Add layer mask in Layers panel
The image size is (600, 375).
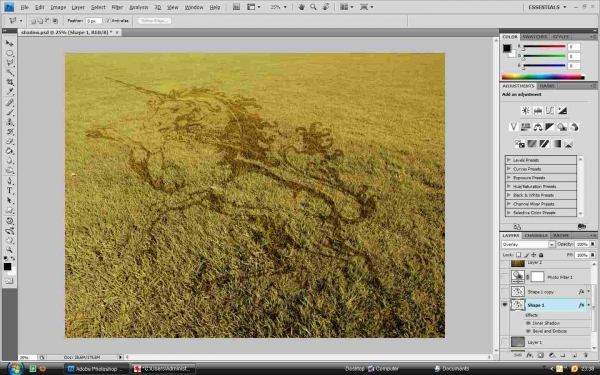click(540, 355)
